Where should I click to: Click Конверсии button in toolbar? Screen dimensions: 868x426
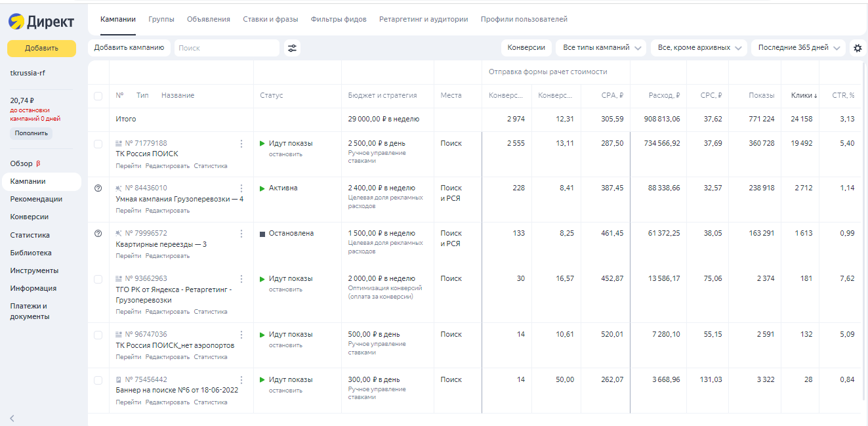(526, 48)
